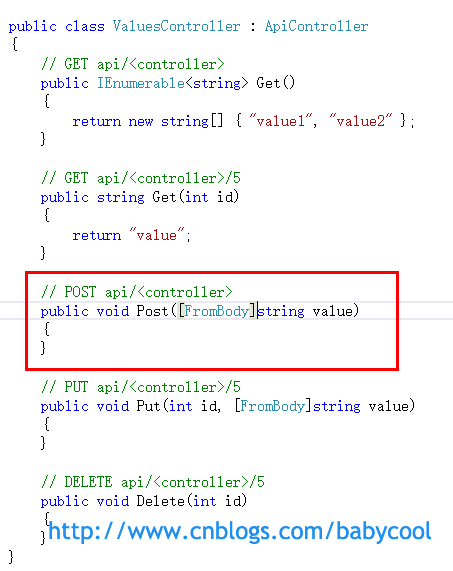Viewport: 453px width, 571px height.
Task: Place cursor on the Post method name
Action: pyautogui.click(x=152, y=311)
